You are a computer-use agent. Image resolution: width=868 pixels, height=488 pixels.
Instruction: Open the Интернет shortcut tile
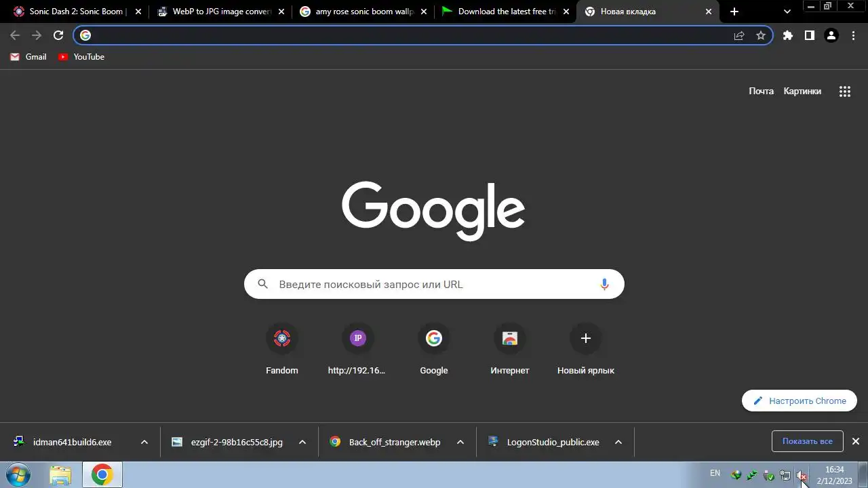pyautogui.click(x=510, y=350)
